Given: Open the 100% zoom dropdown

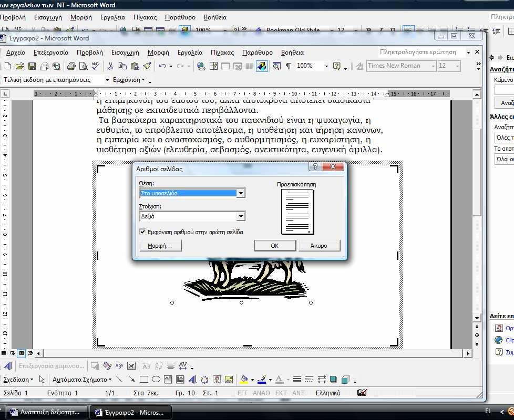Looking at the screenshot, I should 326,66.
